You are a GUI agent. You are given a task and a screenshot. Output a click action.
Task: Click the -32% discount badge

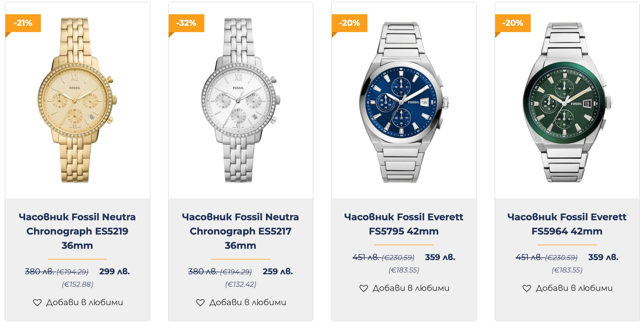(x=186, y=23)
